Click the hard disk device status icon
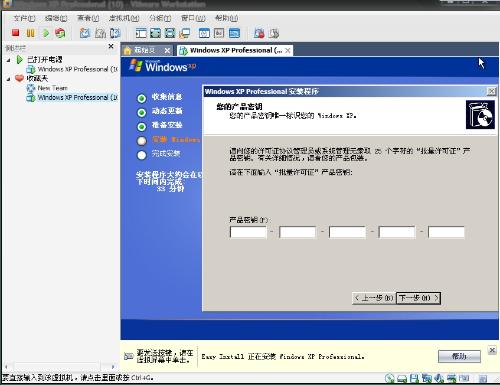This screenshot has height=385, width=500. [x=402, y=378]
